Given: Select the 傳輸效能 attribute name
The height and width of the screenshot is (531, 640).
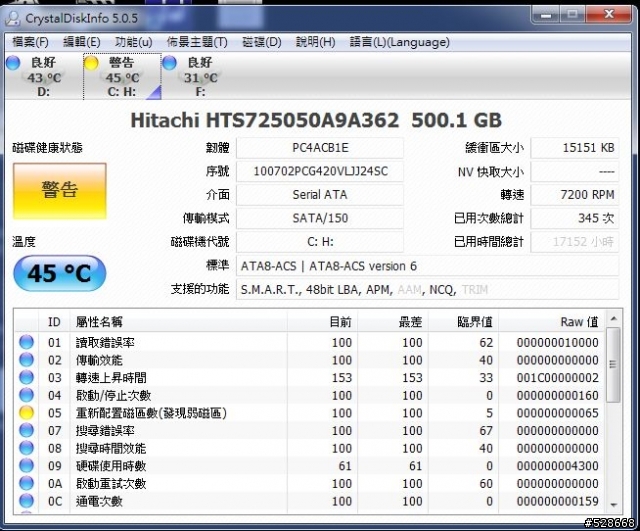Looking at the screenshot, I should click(x=99, y=360).
